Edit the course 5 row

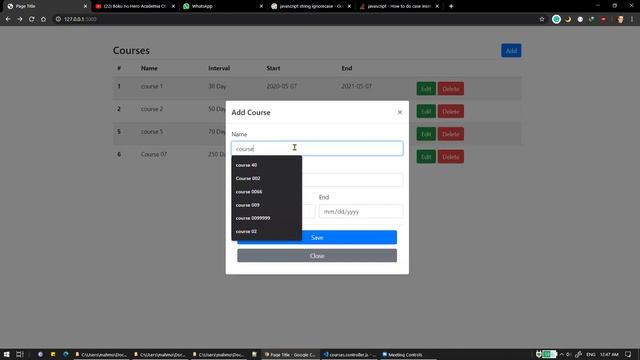click(x=426, y=134)
